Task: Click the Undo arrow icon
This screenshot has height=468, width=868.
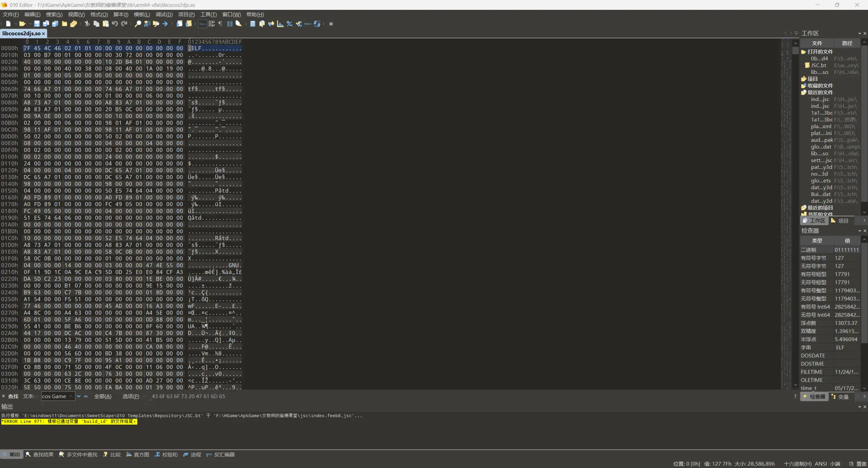Action: tap(115, 24)
